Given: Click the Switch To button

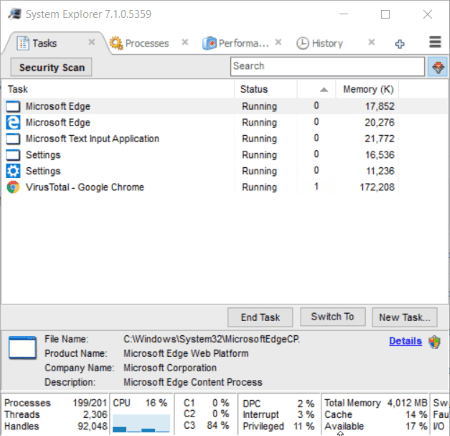Looking at the screenshot, I should tap(333, 316).
